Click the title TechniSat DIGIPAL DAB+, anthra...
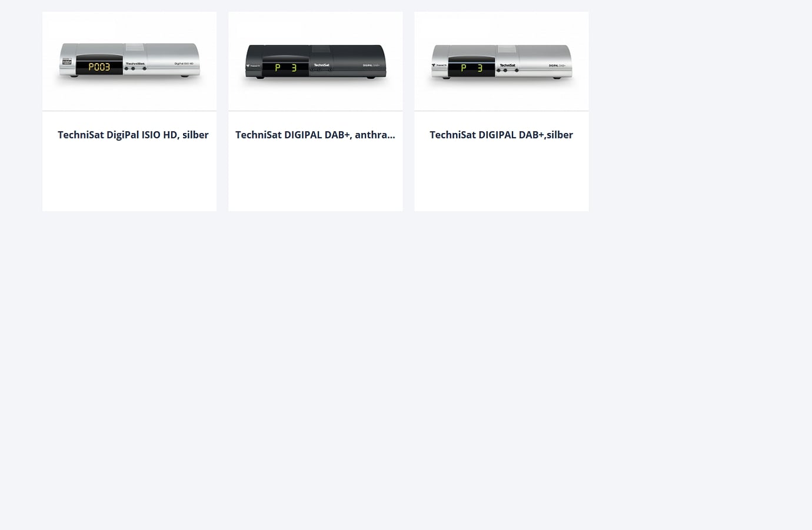 click(x=315, y=135)
